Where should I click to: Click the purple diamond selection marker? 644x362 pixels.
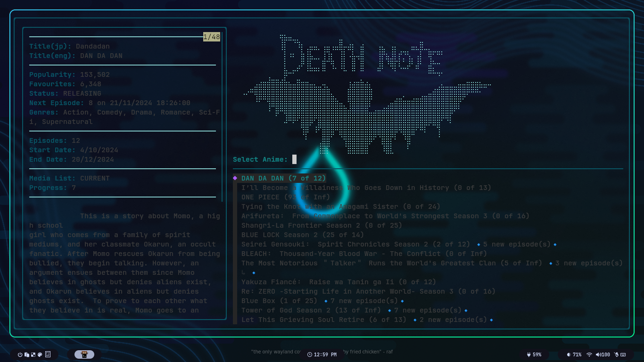235,178
